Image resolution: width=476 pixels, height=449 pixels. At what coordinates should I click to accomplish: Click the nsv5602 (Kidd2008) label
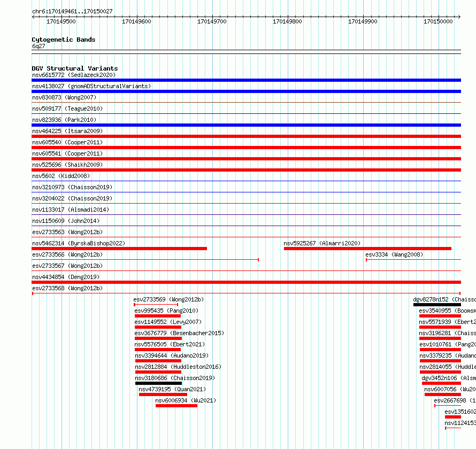click(61, 176)
